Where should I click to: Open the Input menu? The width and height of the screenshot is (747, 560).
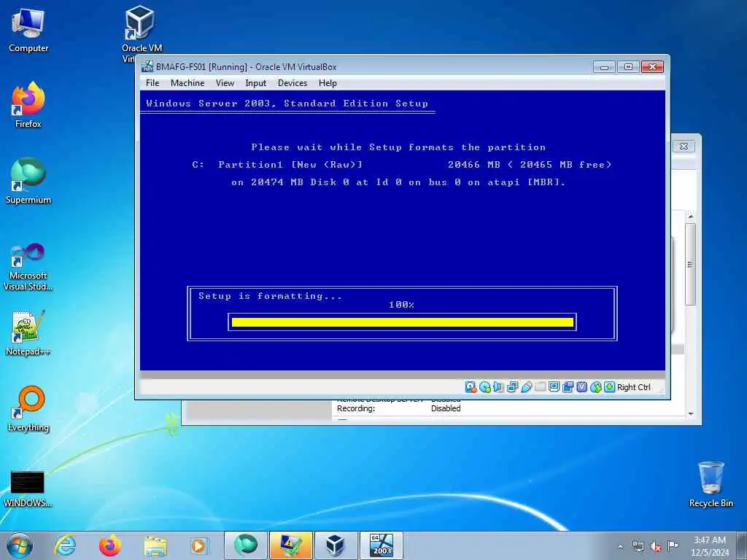[x=256, y=83]
